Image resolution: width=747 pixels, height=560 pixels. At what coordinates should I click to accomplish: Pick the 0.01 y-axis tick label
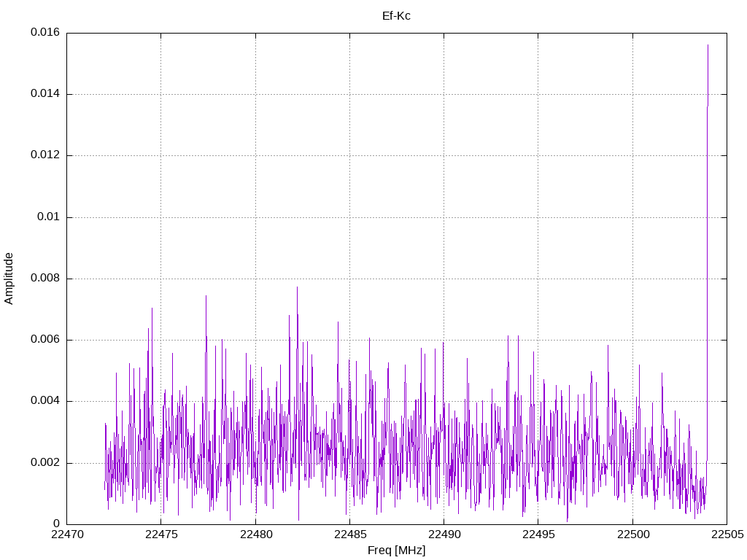(x=48, y=217)
